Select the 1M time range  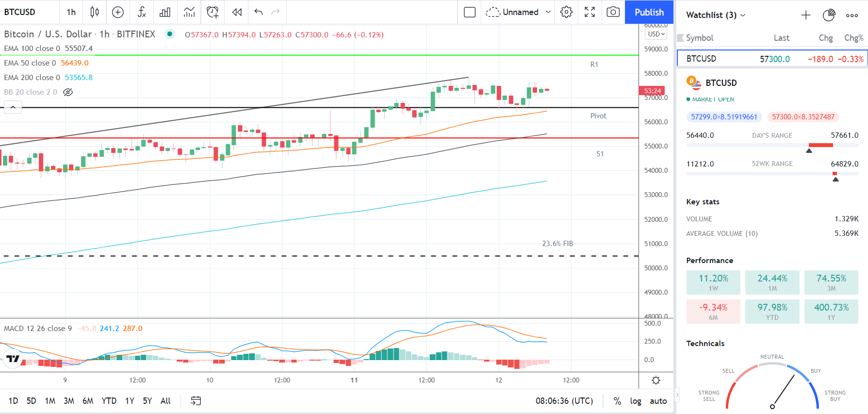[x=50, y=401]
